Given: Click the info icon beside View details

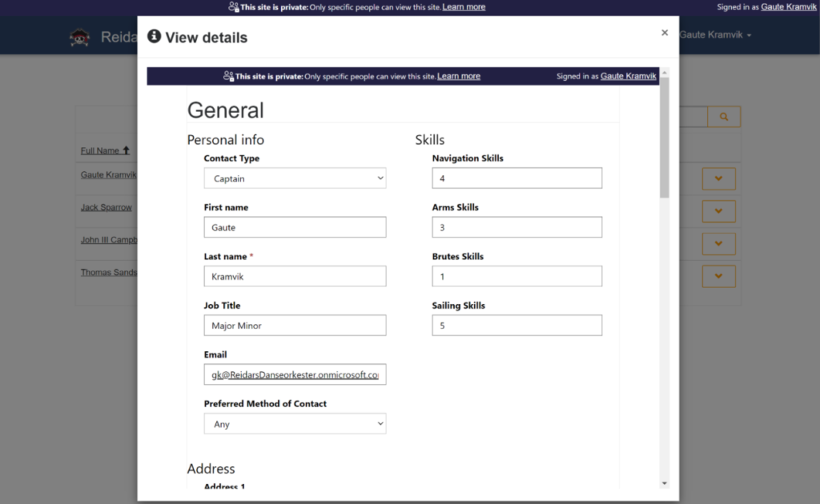Looking at the screenshot, I should (154, 36).
